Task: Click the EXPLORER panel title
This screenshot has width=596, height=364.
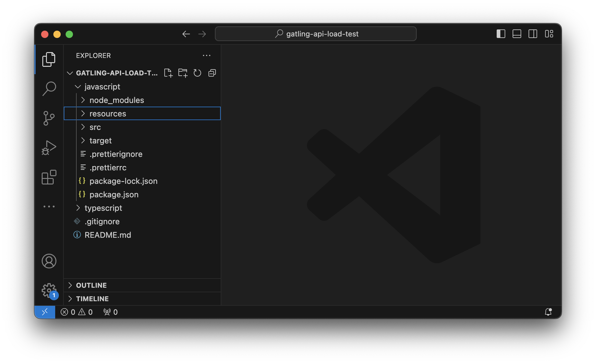Action: click(x=94, y=55)
